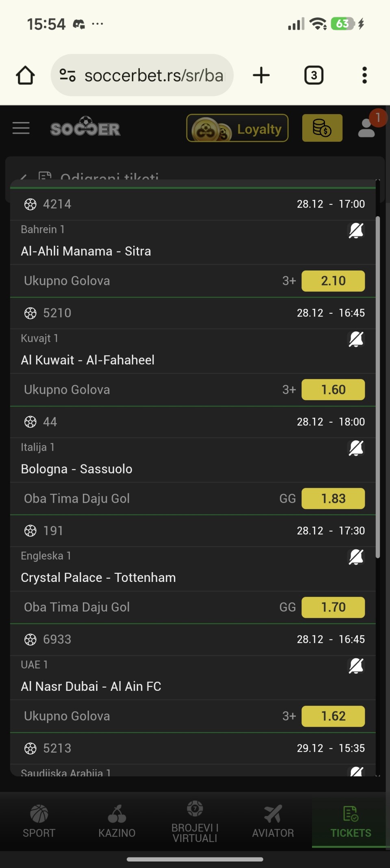The height and width of the screenshot is (868, 390).
Task: Toggle notifications for Al-Ahli Manama - Sitra
Action: (356, 230)
